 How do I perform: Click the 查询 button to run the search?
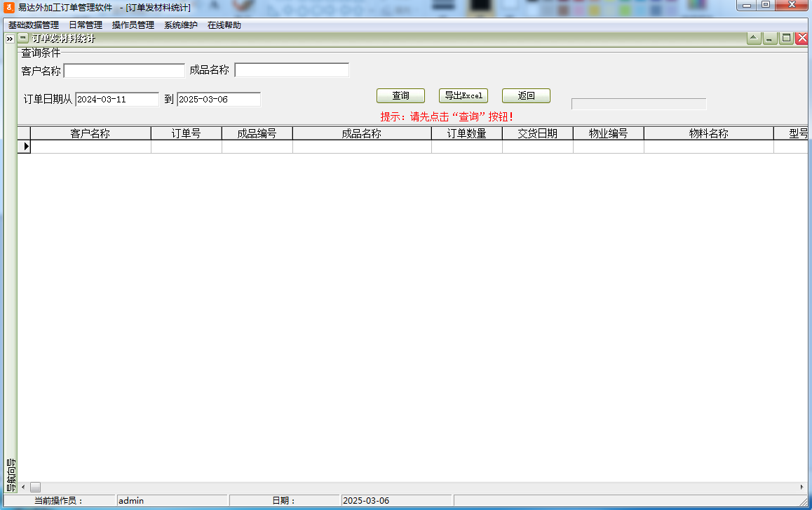400,95
